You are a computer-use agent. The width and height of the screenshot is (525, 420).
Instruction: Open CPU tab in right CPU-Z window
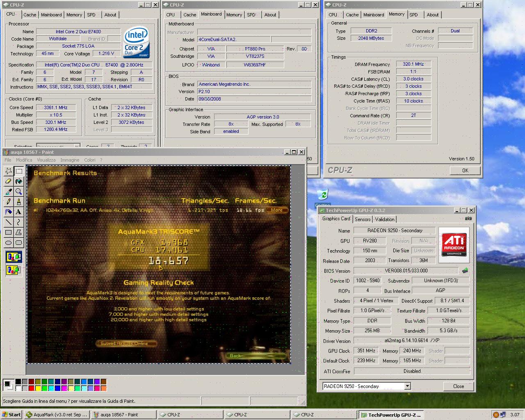(x=333, y=15)
